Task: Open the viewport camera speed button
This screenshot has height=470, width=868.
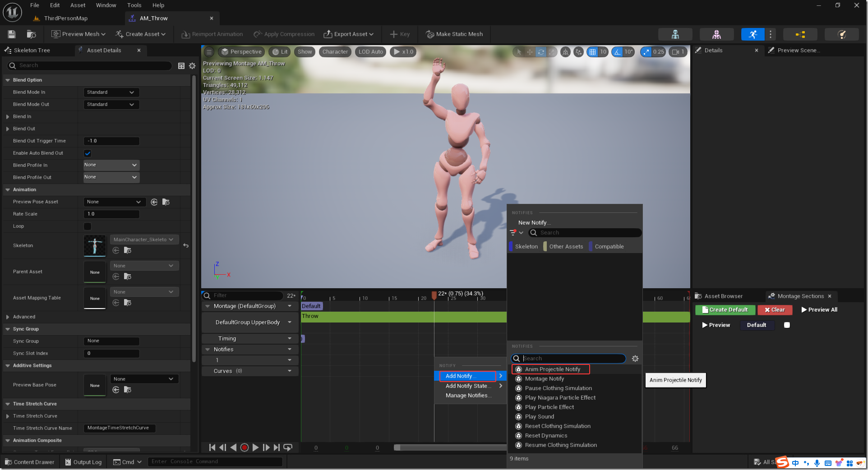Action: (678, 52)
